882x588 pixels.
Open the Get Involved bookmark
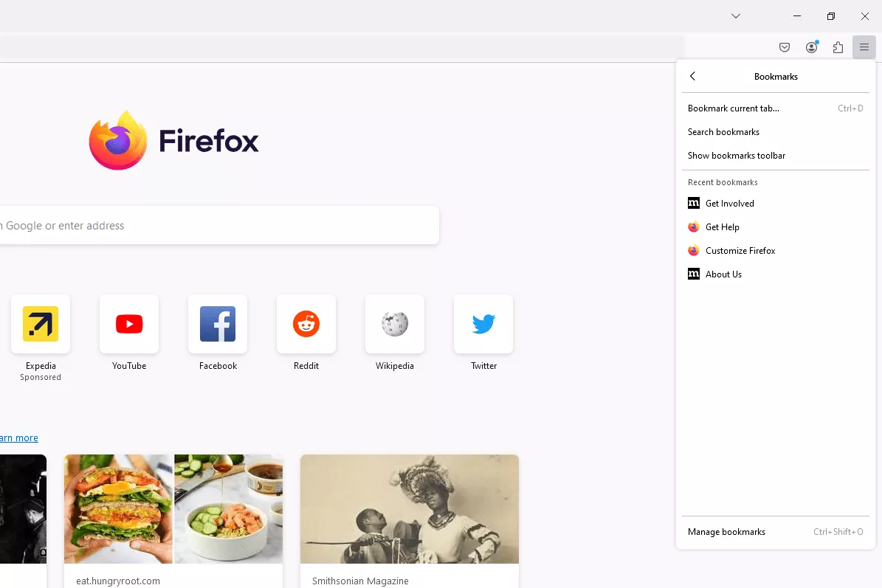click(729, 204)
